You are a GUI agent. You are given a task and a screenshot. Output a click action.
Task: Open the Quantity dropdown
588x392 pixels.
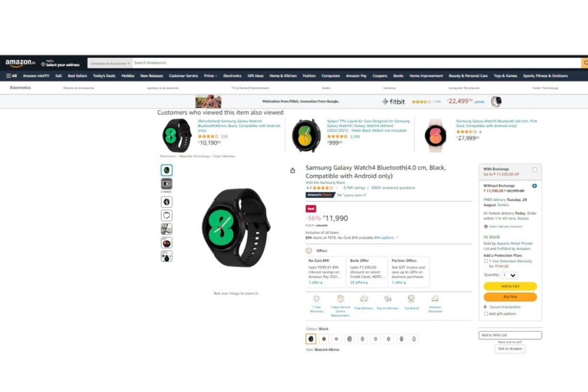coord(510,275)
